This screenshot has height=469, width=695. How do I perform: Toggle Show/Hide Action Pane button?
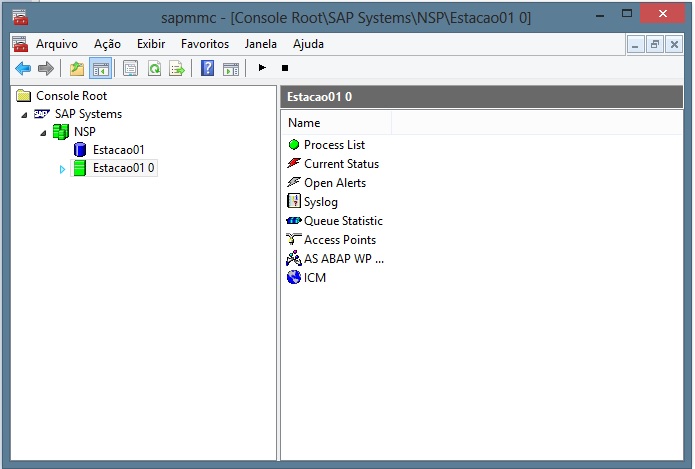pyautogui.click(x=231, y=68)
